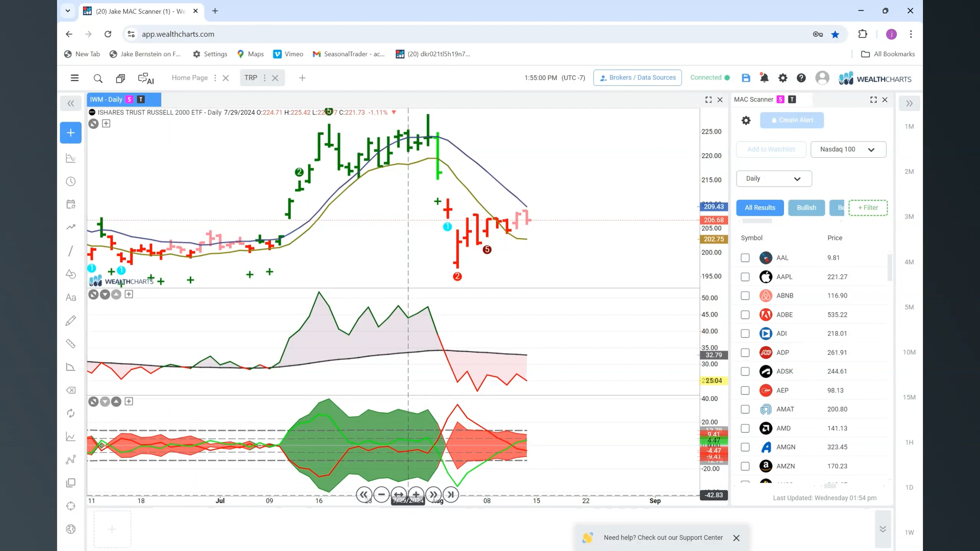Open the WealthCharts settings gear
The height and width of the screenshot is (551, 980).
point(782,78)
